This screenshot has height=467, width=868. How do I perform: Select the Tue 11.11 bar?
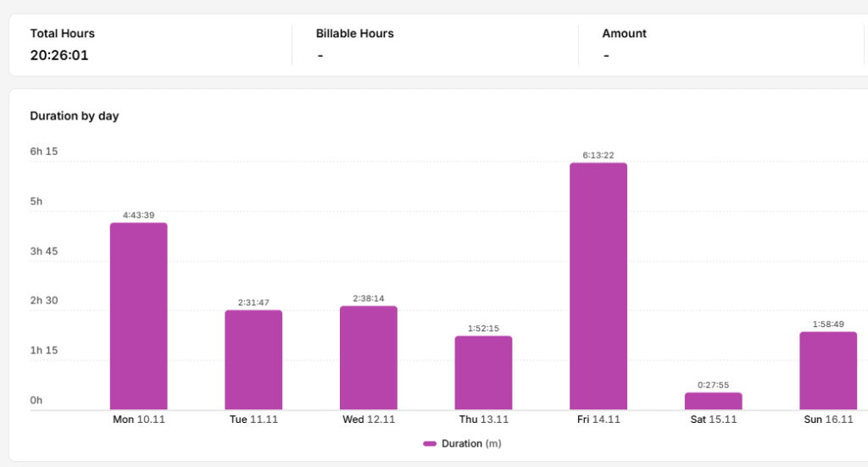pos(253,359)
